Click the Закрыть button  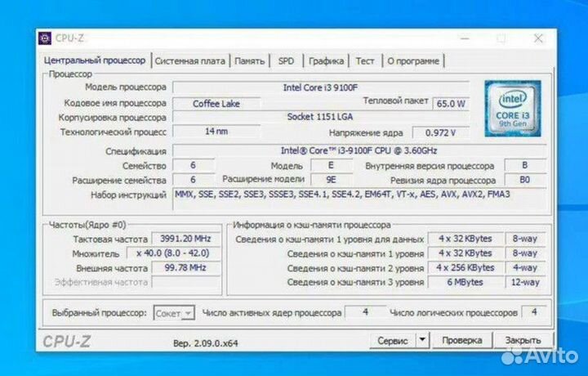[x=523, y=340]
